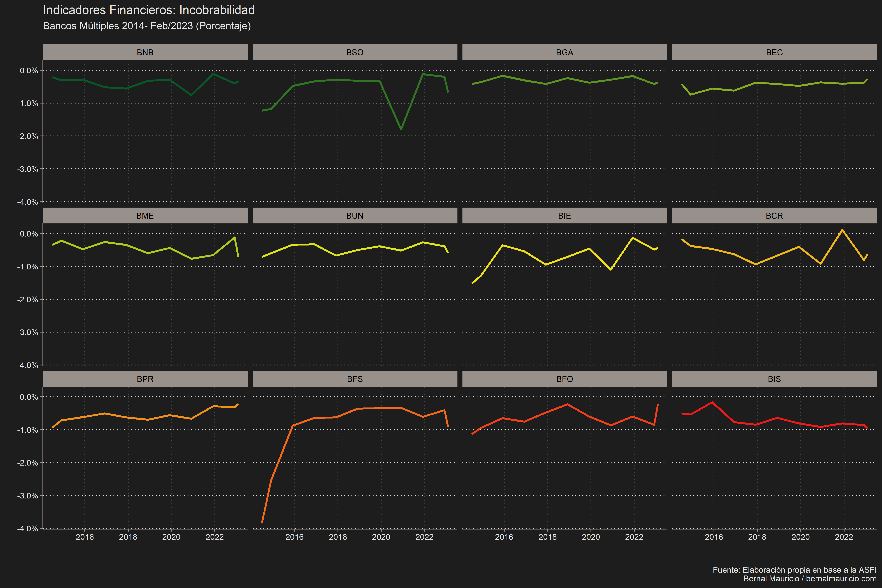The image size is (882, 588).
Task: Click the 2018 axis label under BFO panel
Action: 547,537
